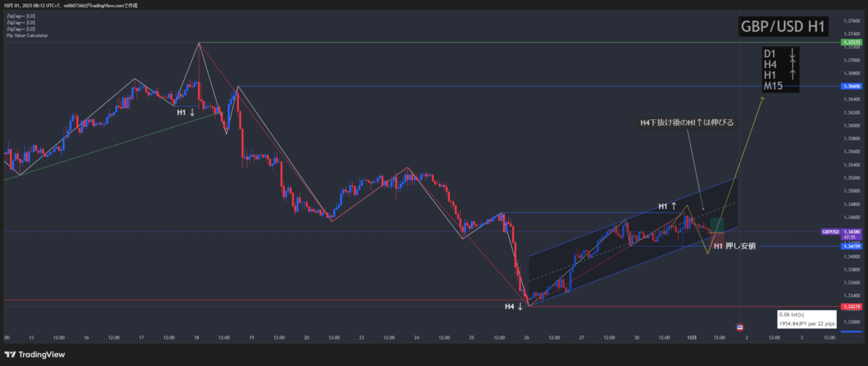Click the GBPUSD purple price label
Viewport: 868px width, 366px height.
point(831,232)
